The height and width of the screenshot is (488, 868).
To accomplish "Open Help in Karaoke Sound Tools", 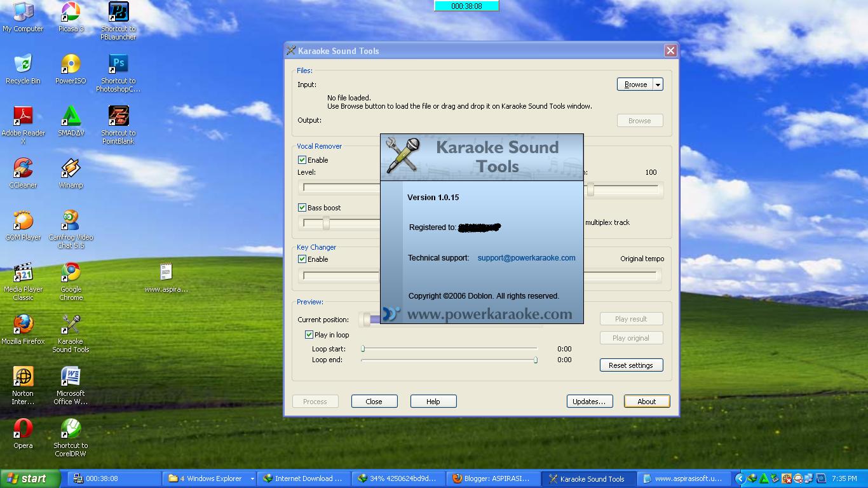I will click(433, 402).
